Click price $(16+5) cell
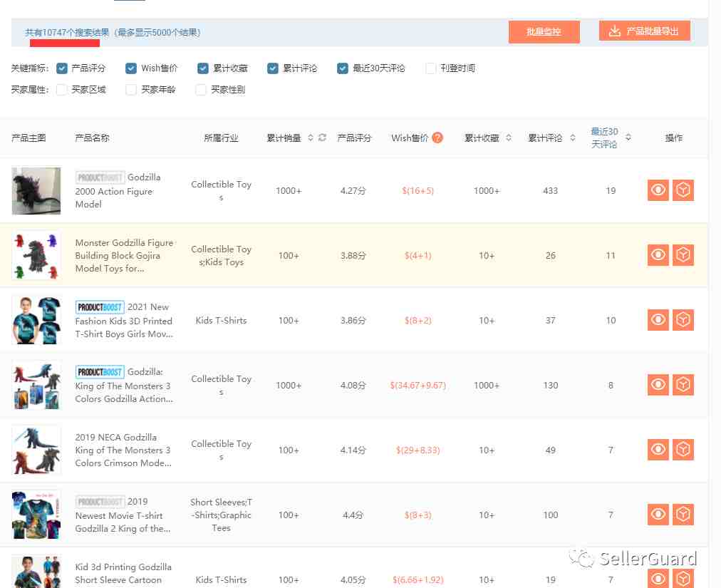 click(x=418, y=190)
